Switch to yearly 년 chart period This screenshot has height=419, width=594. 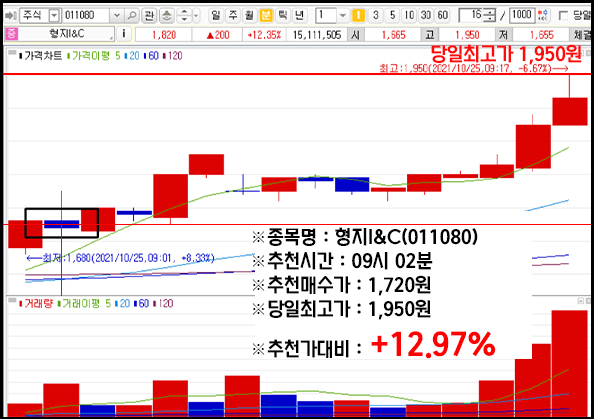pyautogui.click(x=299, y=16)
